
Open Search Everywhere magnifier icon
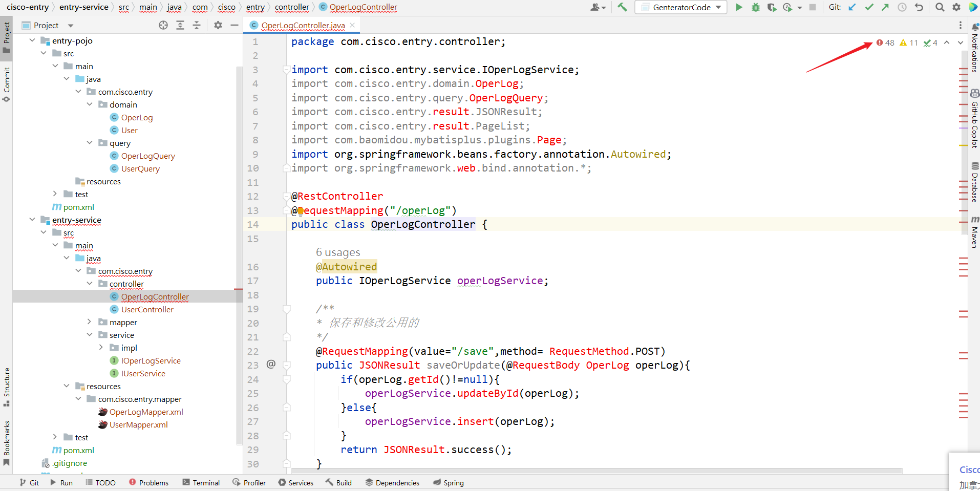(940, 7)
